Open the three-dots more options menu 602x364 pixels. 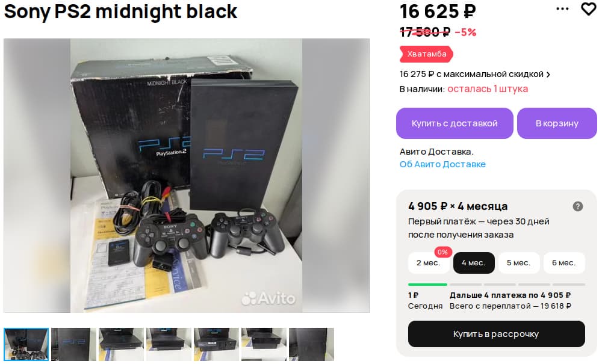[562, 9]
